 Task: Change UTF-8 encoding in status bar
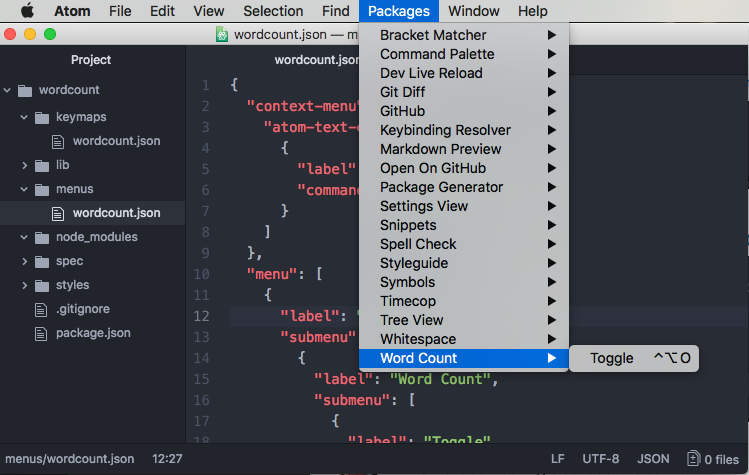click(600, 459)
